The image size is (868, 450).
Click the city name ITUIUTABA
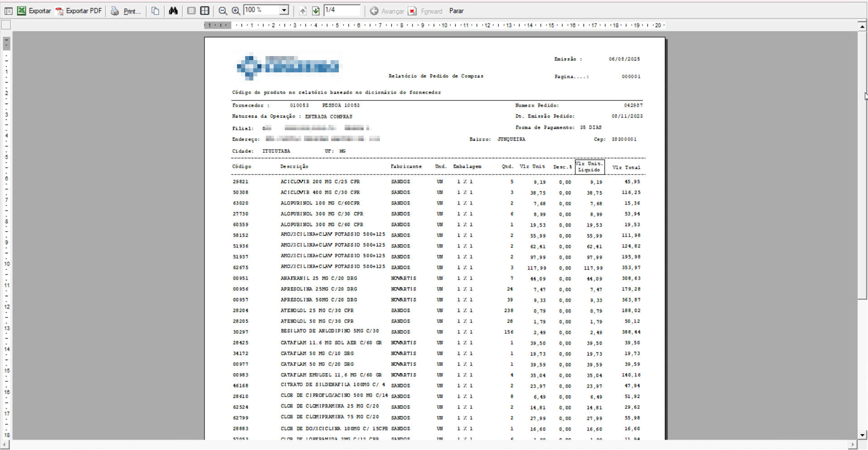pyautogui.click(x=276, y=151)
